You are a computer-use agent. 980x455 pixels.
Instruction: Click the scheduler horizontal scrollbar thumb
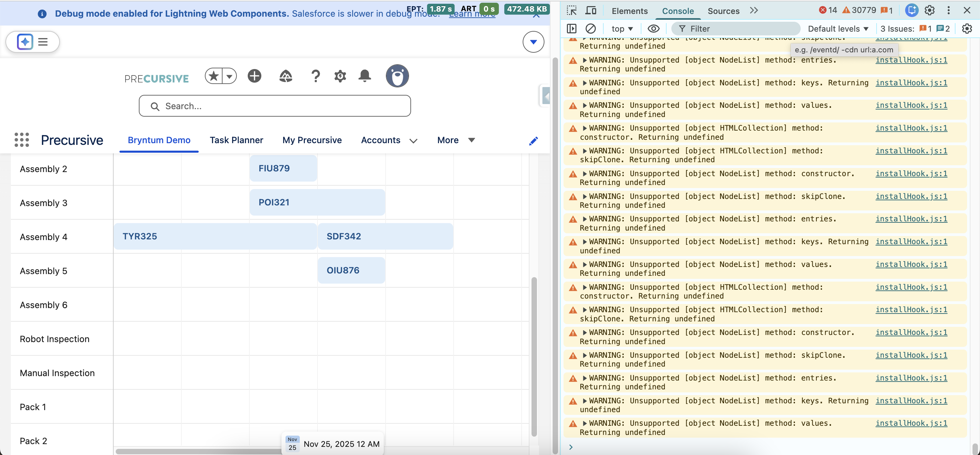[198, 451]
